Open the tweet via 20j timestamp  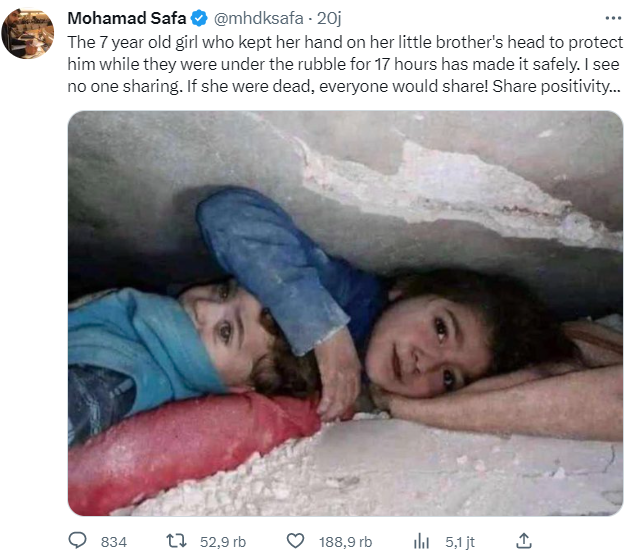click(330, 19)
